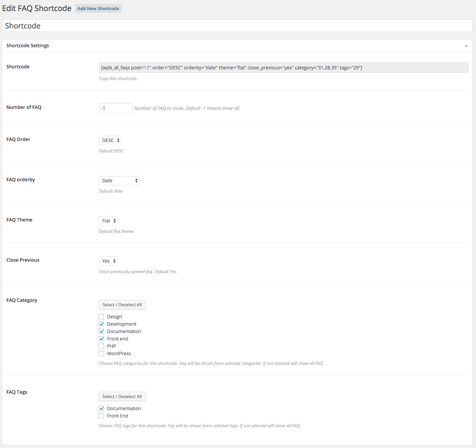Screen dimensions: 476x448
Task: Enable the Design category checkbox
Action: tap(101, 317)
